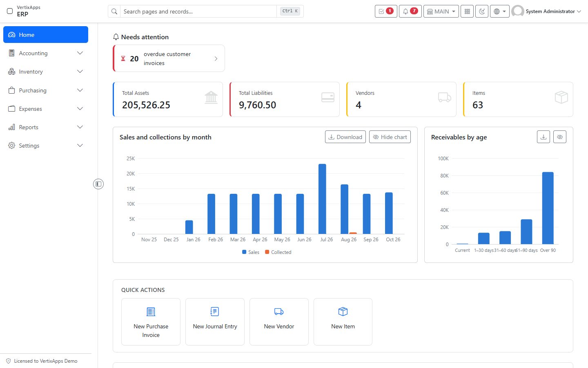Click the Licensed to VertixApps Demo shield icon
Screen dimensions: 588x368
click(x=9, y=361)
